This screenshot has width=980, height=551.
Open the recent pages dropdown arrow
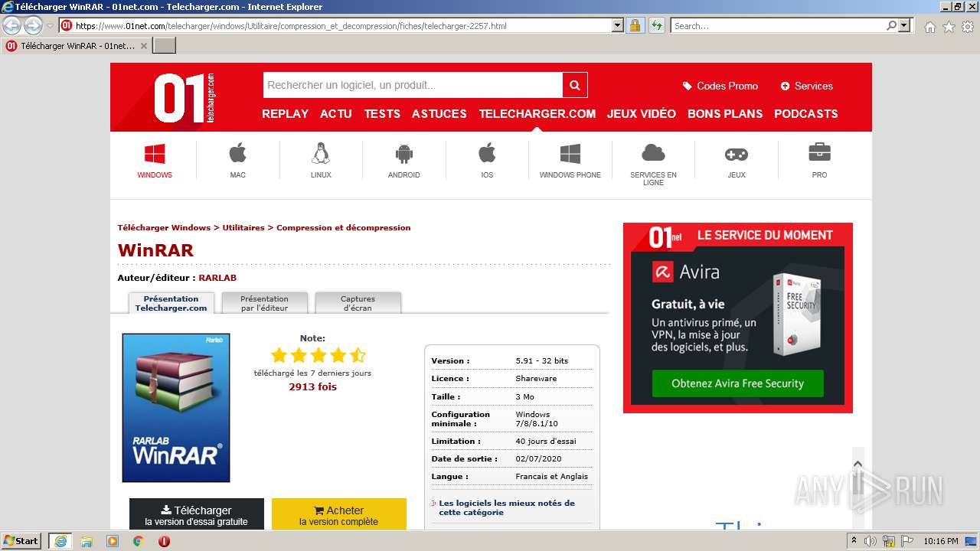pyautogui.click(x=51, y=26)
